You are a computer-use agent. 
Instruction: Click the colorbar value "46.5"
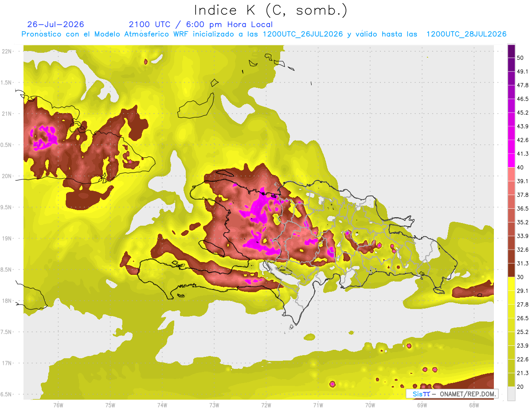point(523,99)
